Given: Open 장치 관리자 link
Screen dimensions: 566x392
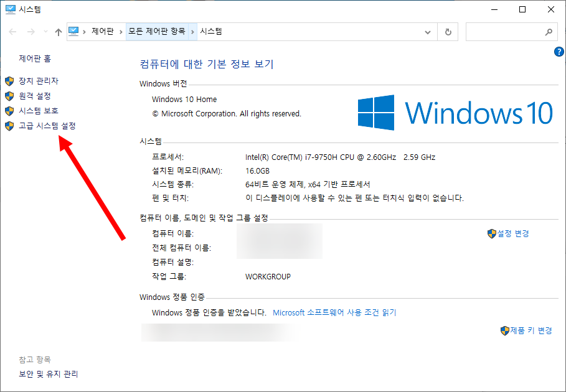Looking at the screenshot, I should [39, 81].
